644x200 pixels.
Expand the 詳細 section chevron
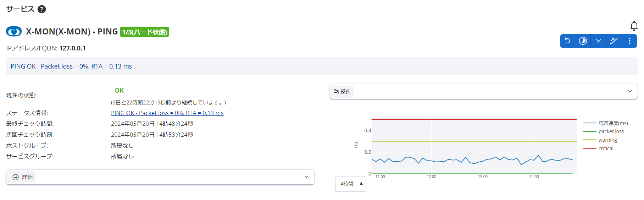(306, 177)
